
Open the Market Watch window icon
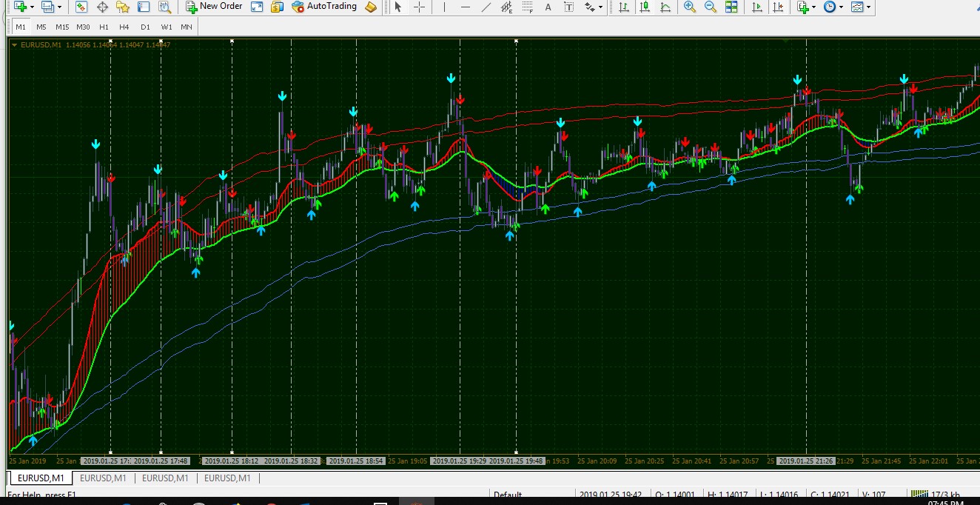[81, 7]
